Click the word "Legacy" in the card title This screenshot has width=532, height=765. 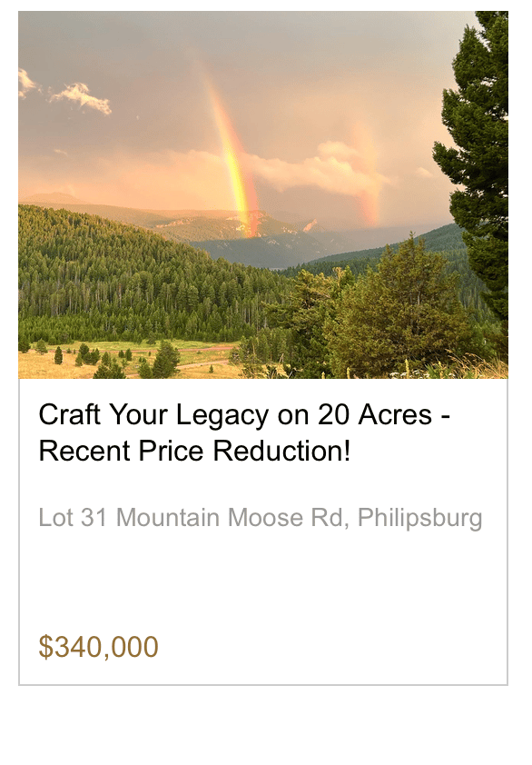pos(222,416)
